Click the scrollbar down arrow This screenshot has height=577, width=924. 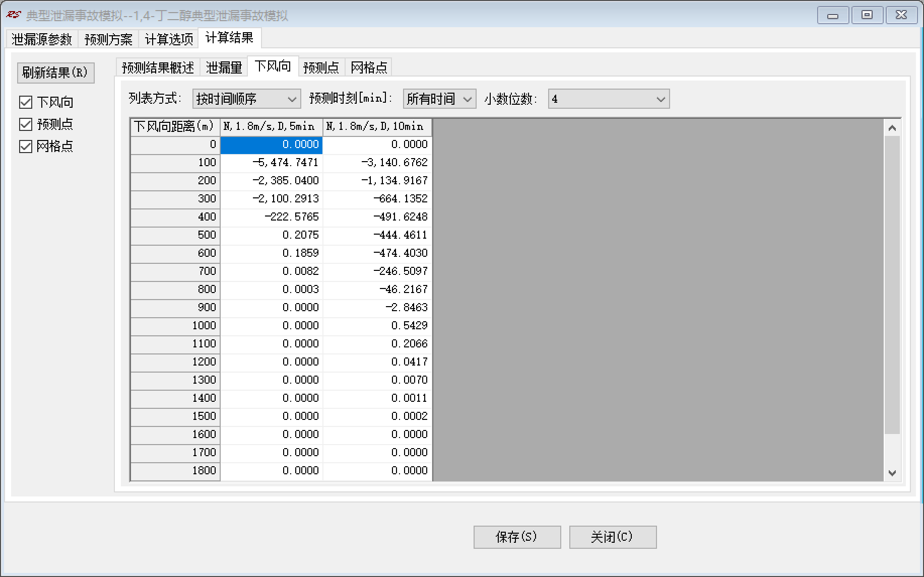tap(892, 473)
